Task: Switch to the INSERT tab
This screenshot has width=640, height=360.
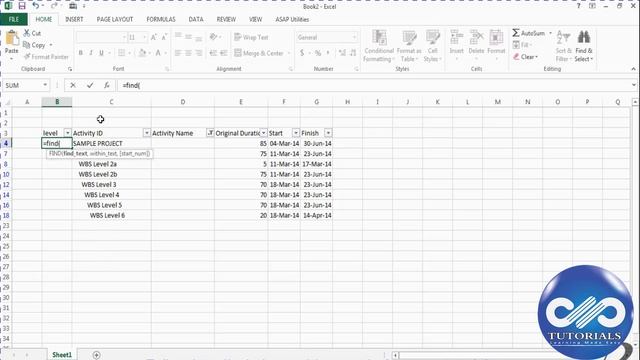Action: click(74, 19)
